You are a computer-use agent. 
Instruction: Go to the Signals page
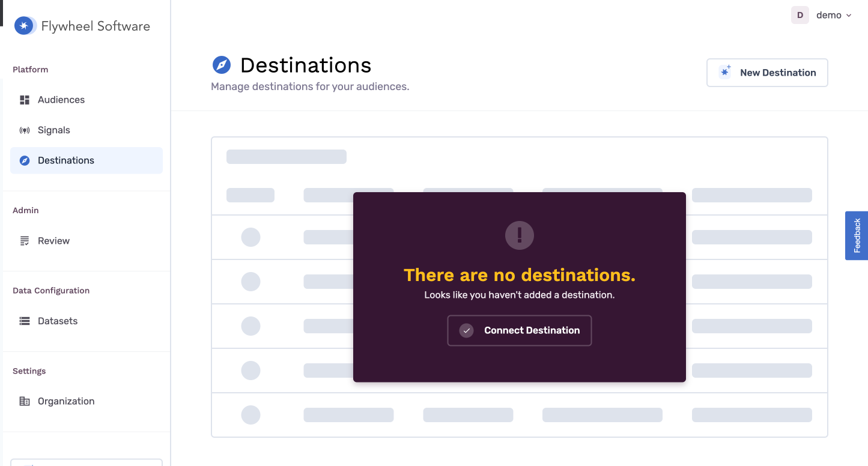click(x=54, y=130)
